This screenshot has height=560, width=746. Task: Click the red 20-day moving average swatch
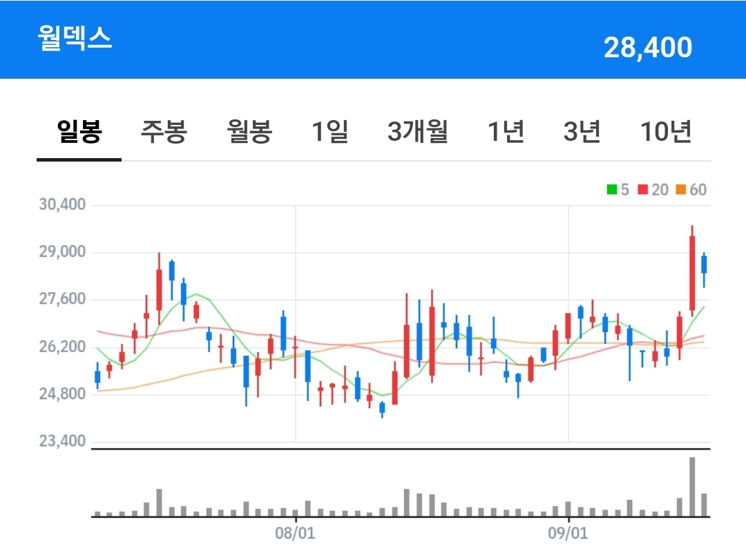pyautogui.click(x=643, y=189)
